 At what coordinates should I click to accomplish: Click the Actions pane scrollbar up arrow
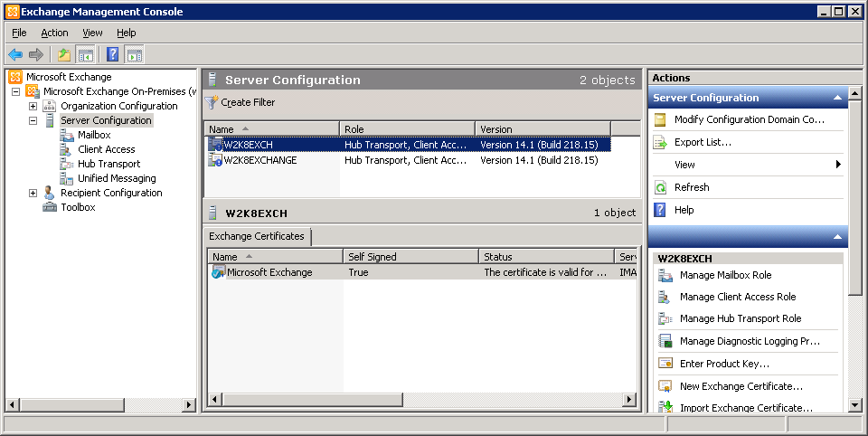point(854,93)
